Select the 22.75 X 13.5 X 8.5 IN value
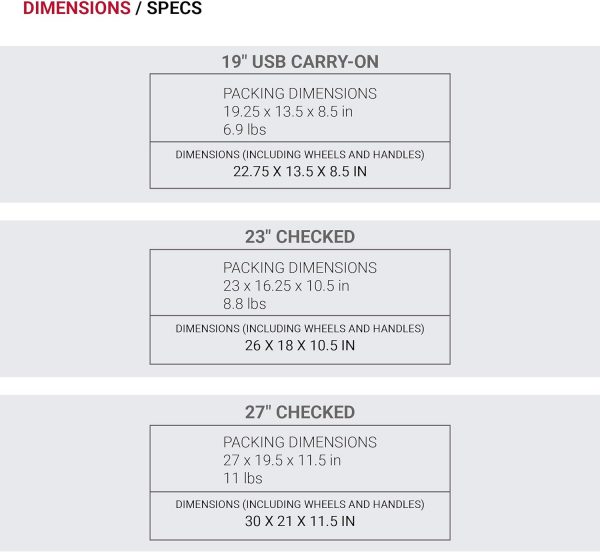 tap(300, 171)
